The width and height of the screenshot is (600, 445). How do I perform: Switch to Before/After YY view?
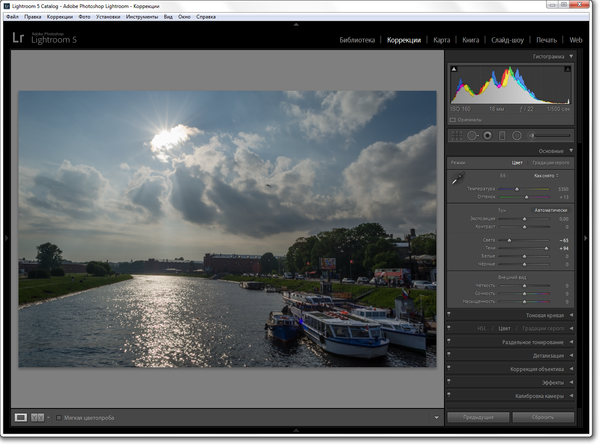(38, 417)
